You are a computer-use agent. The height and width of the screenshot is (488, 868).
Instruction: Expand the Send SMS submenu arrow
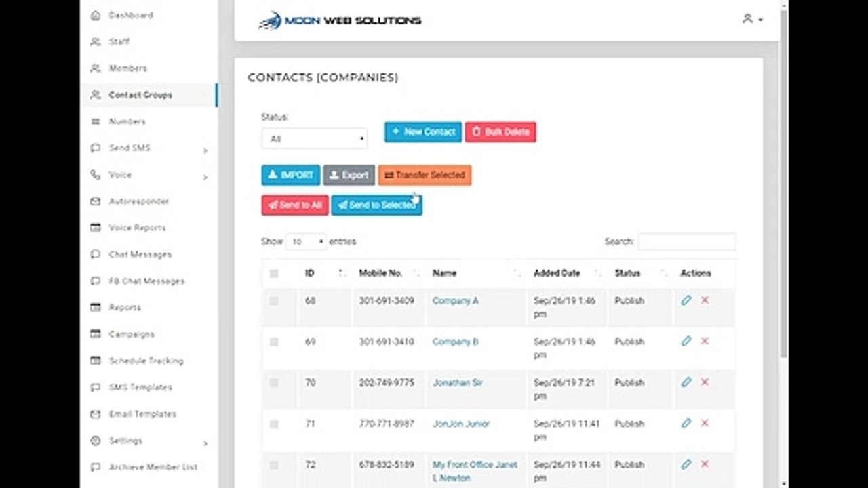point(205,150)
